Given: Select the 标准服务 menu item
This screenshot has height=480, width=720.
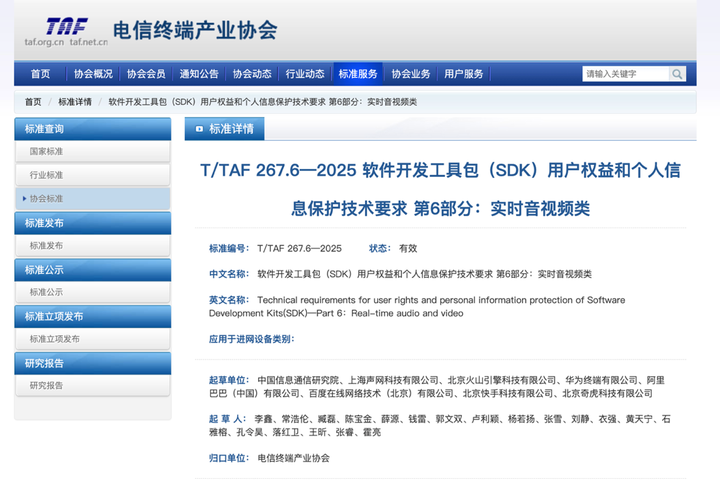Looking at the screenshot, I should tap(358, 74).
